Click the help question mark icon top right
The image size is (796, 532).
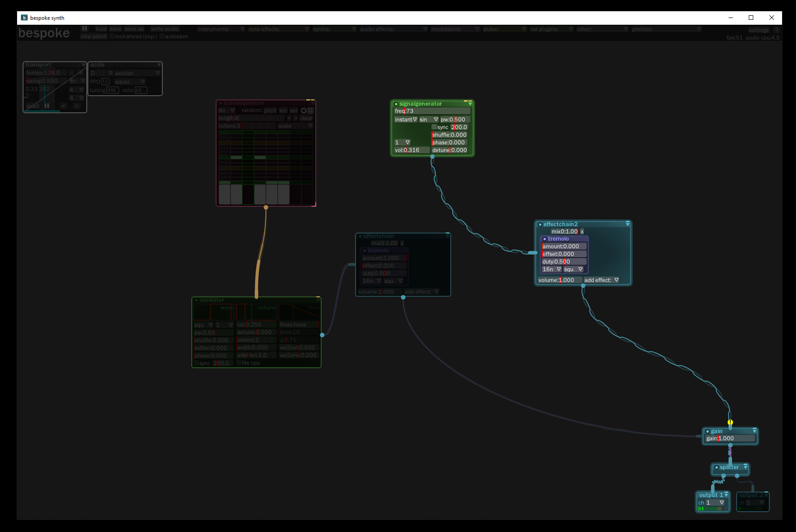click(777, 30)
